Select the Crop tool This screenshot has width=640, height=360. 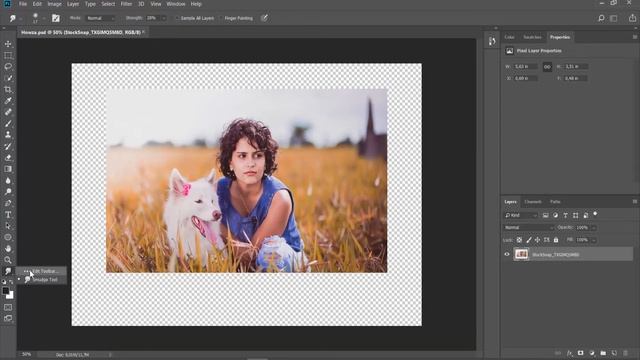[x=8, y=89]
